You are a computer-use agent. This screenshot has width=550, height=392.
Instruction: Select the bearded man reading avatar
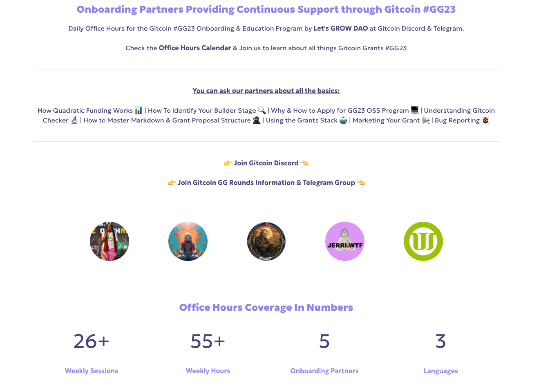point(266,241)
